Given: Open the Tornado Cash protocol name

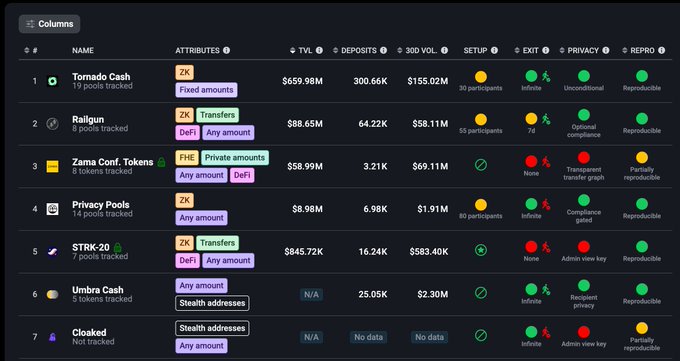Looking at the screenshot, I should [101, 77].
